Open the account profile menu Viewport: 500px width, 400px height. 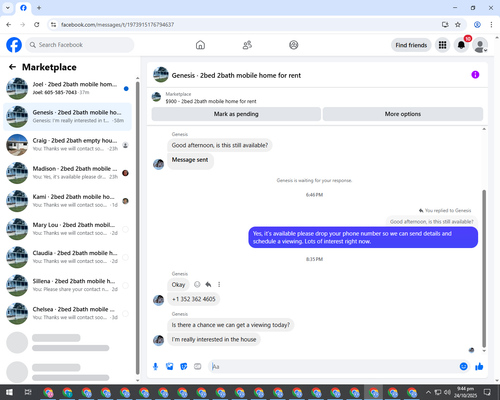[x=480, y=45]
